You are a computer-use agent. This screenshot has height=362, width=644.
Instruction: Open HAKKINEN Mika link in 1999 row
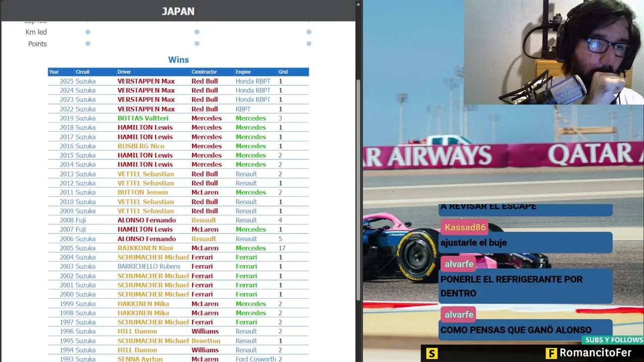tap(143, 304)
